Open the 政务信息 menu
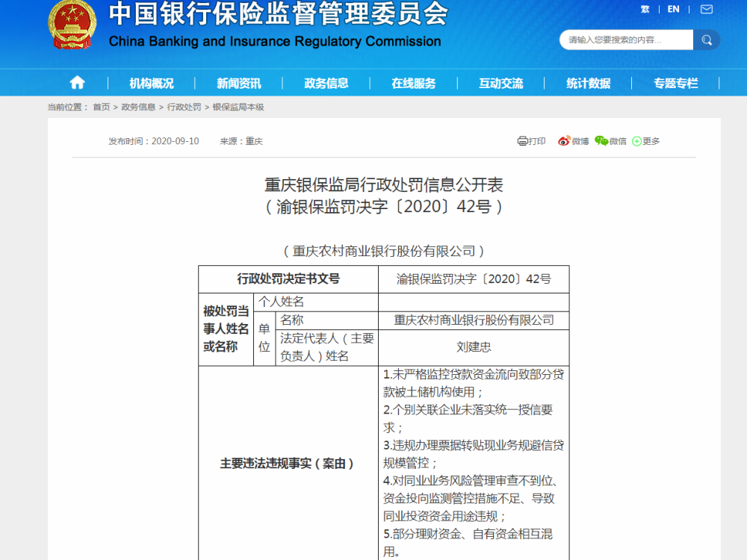The image size is (747, 560). tap(326, 84)
